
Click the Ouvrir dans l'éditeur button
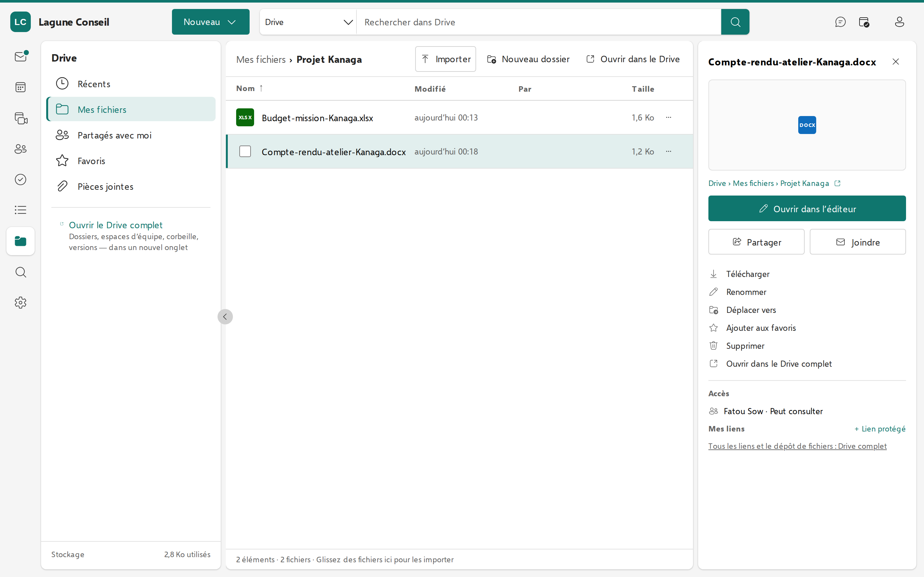click(x=807, y=208)
